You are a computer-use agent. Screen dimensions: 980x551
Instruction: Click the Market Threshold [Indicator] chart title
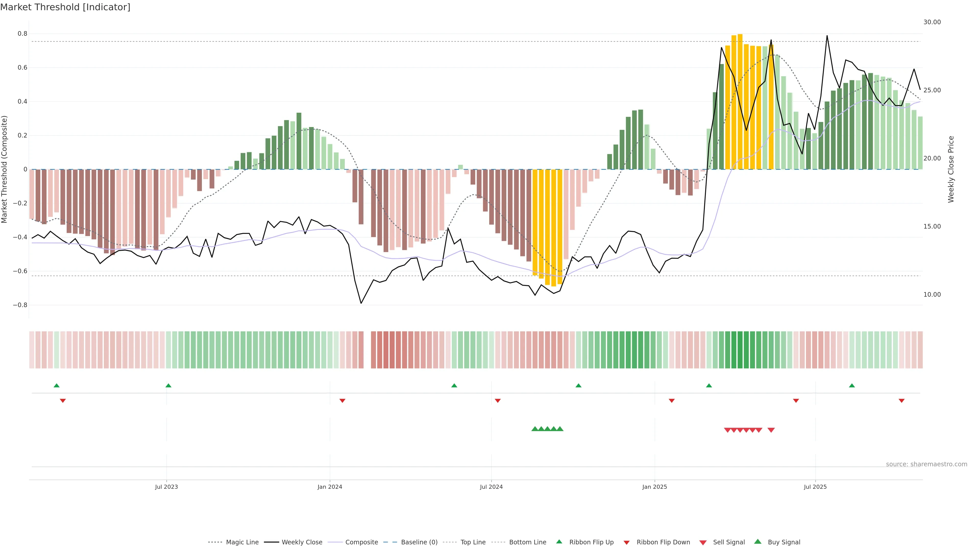click(x=65, y=7)
